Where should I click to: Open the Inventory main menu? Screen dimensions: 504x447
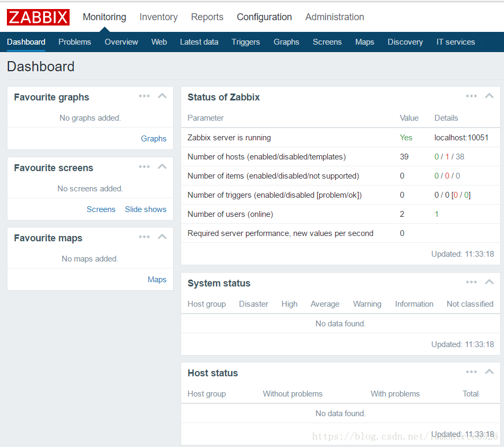pos(158,17)
